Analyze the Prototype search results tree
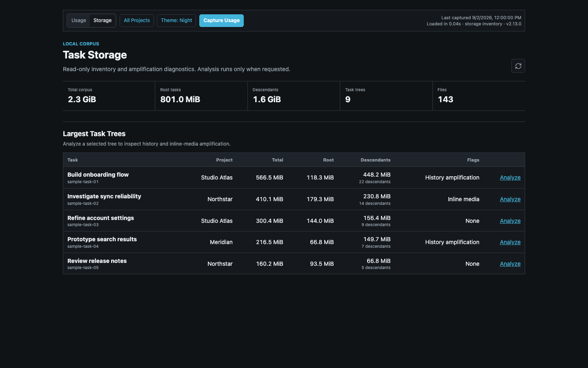Viewport: 588px width, 368px height. click(x=510, y=242)
